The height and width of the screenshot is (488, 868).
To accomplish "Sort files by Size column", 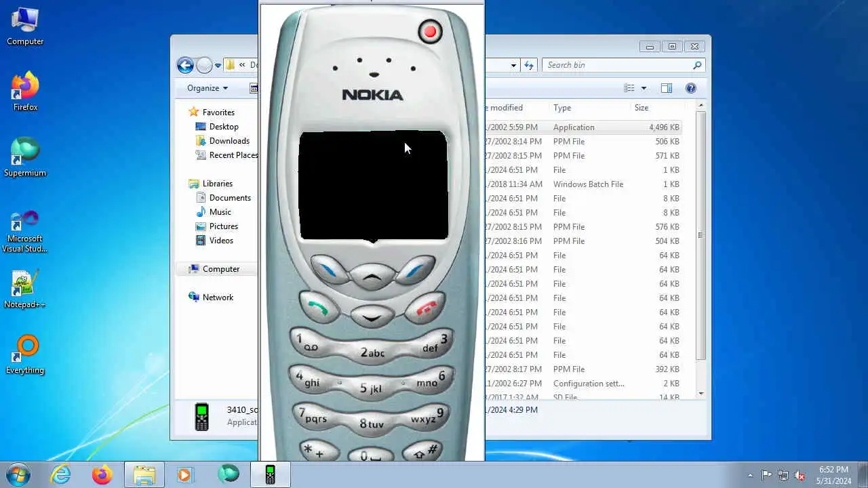I will [x=642, y=108].
